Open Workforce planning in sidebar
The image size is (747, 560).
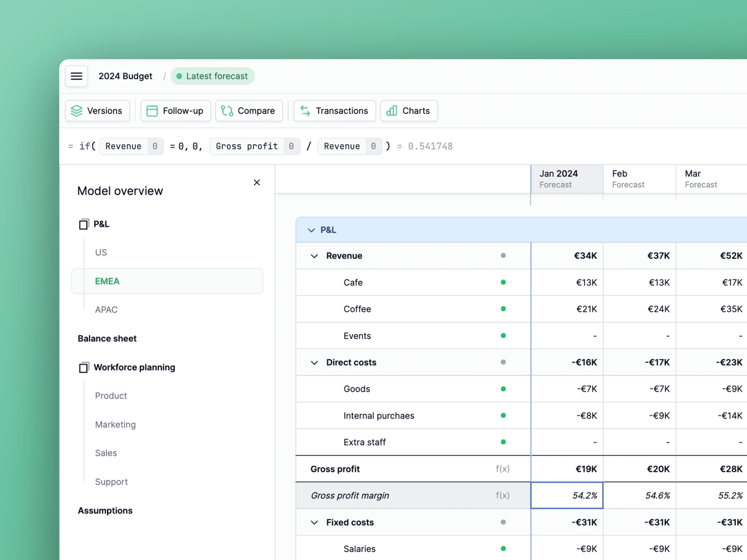click(134, 367)
